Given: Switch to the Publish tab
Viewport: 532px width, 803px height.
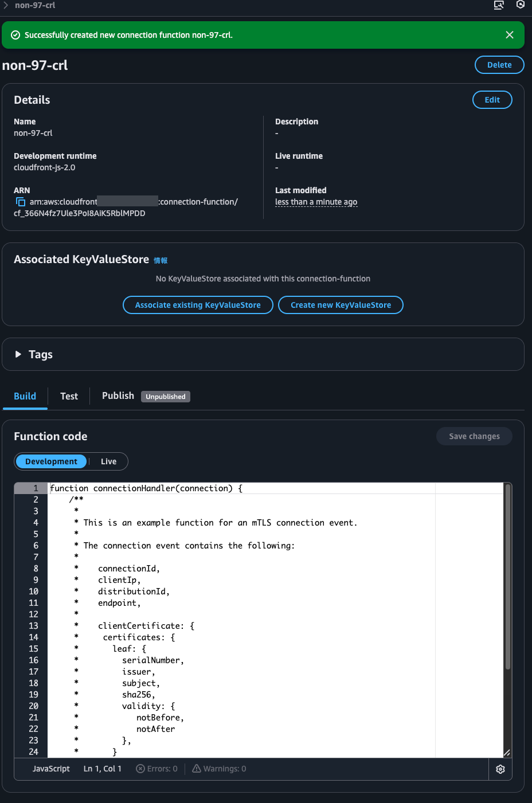Looking at the screenshot, I should click(118, 395).
